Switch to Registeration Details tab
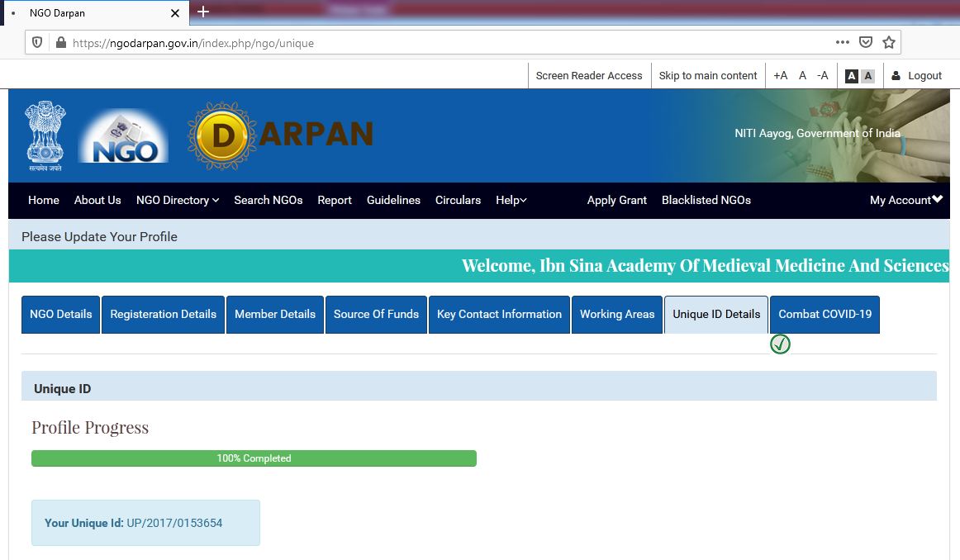Screen dimensions: 960x560 [163, 315]
